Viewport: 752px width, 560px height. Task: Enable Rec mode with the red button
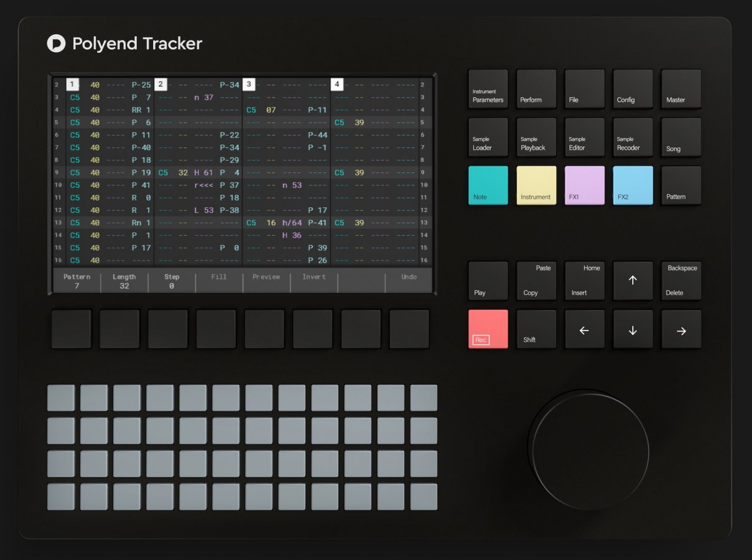click(488, 329)
